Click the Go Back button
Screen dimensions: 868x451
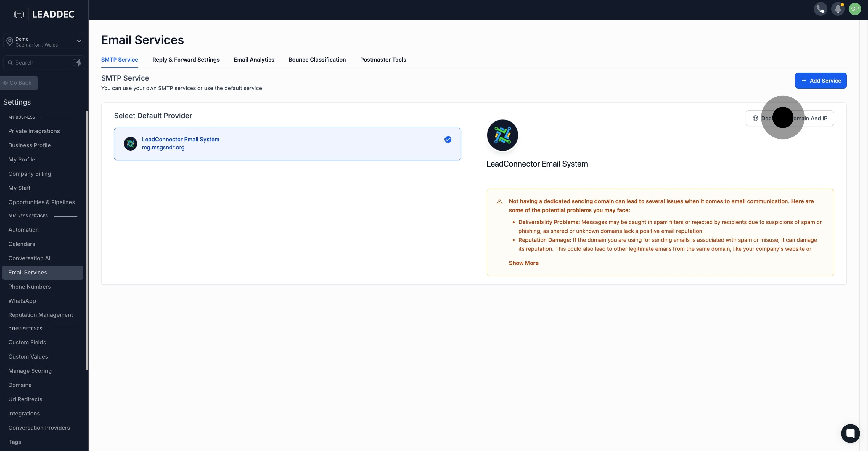[x=19, y=83]
